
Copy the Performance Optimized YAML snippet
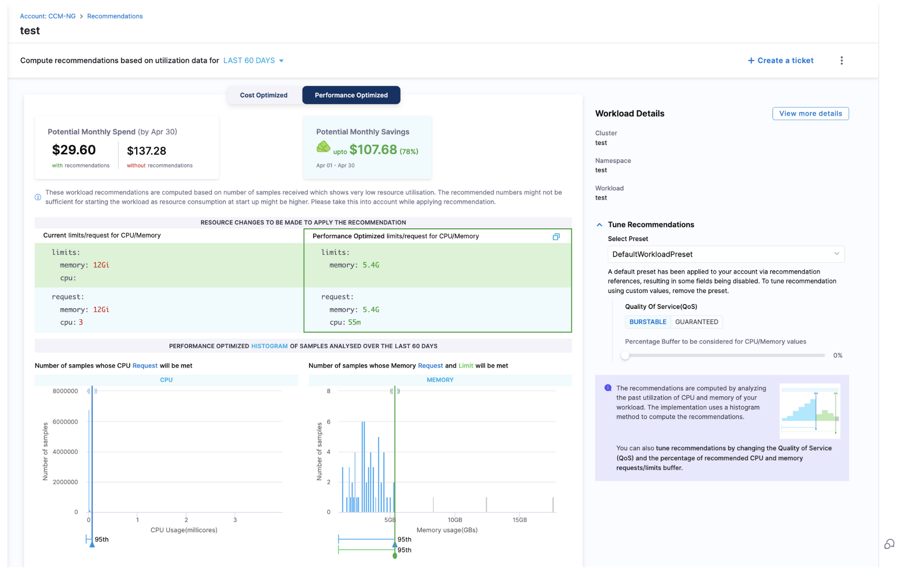coord(556,236)
